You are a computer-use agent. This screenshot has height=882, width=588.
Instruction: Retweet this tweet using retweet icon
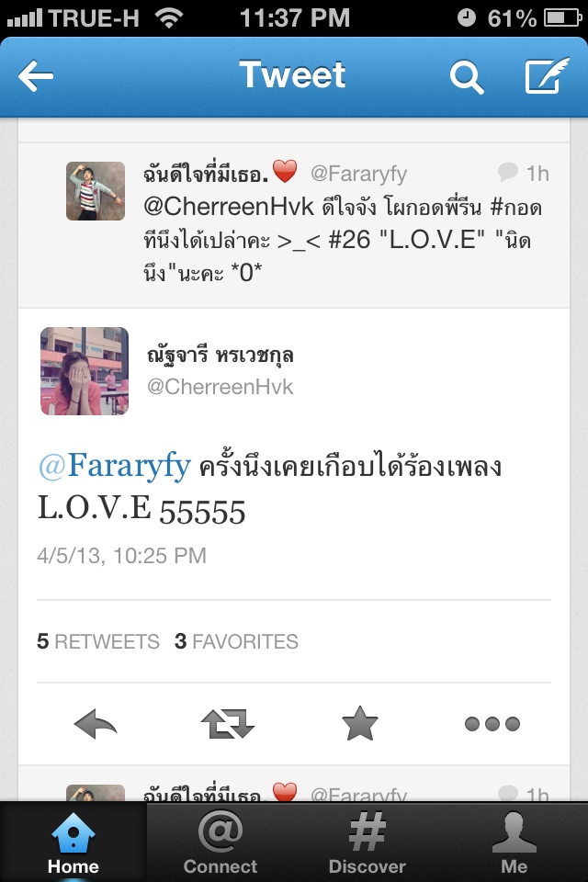[227, 723]
